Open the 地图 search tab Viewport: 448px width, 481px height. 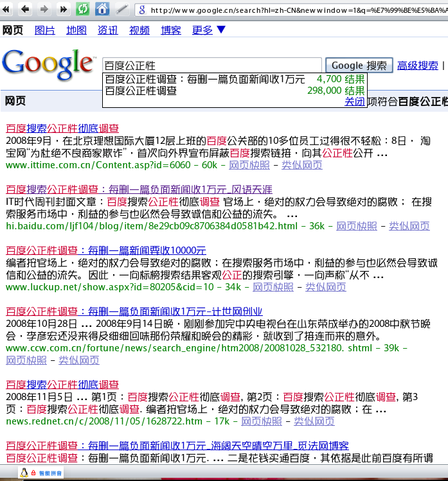pos(76,30)
